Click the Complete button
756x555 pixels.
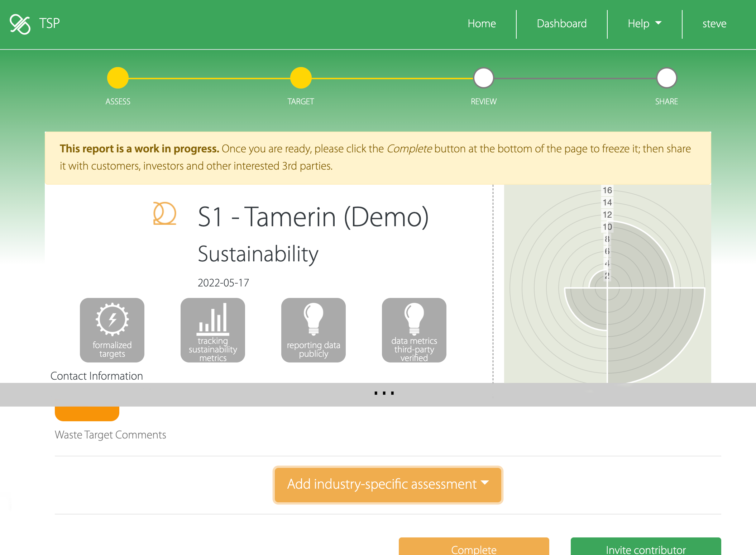(x=474, y=547)
